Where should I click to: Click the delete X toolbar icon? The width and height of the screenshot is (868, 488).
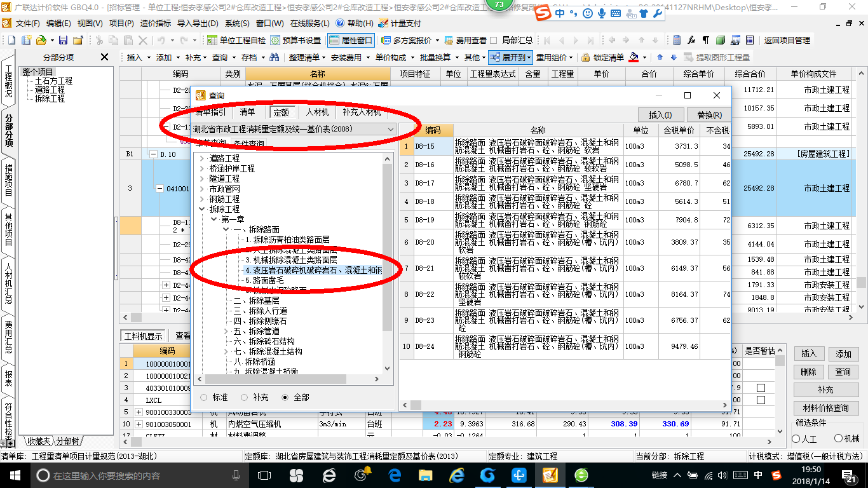click(x=143, y=40)
